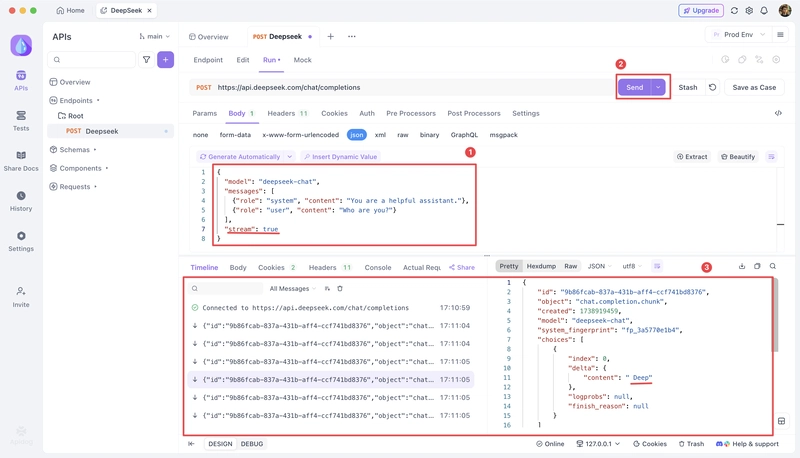Open the Tests section in sidebar

[x=21, y=121]
